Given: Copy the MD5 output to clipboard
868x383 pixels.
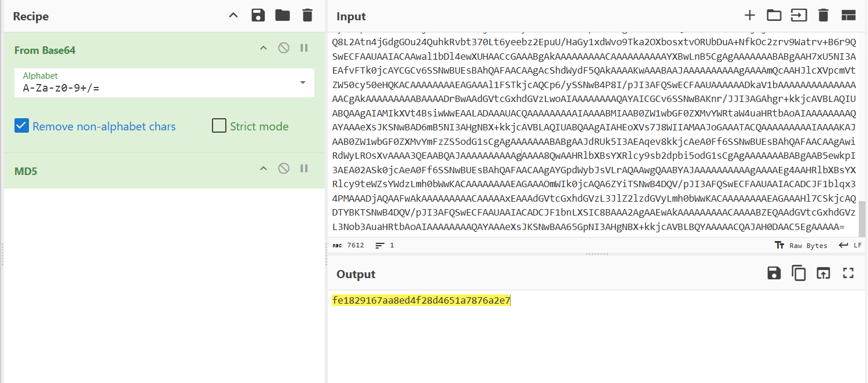Looking at the screenshot, I should (799, 273).
